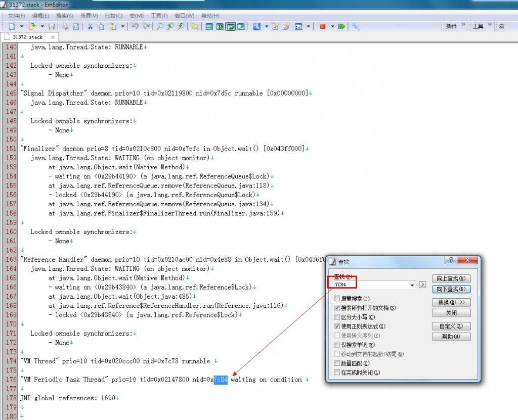Click the Find magnifier icon
The height and width of the screenshot is (420, 518).
tap(160, 26)
